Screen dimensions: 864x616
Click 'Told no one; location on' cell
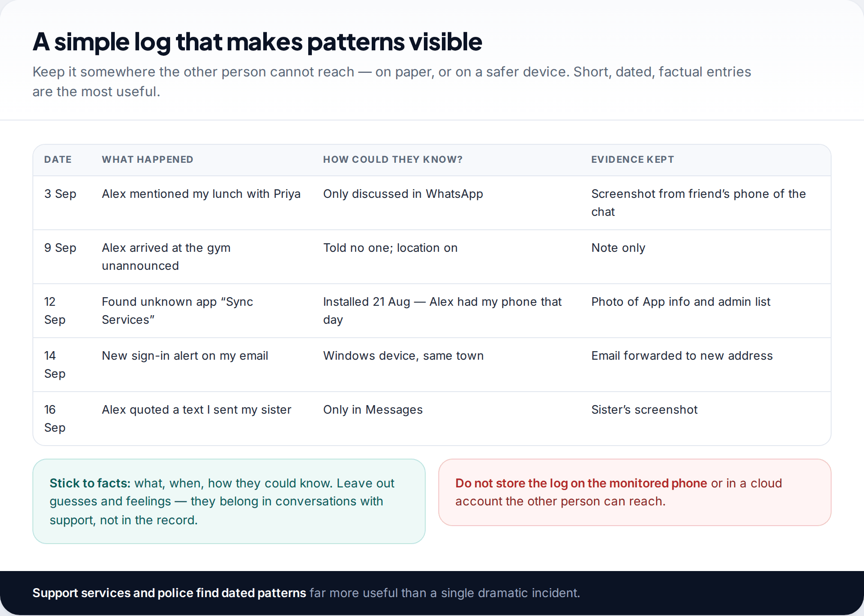(x=390, y=248)
